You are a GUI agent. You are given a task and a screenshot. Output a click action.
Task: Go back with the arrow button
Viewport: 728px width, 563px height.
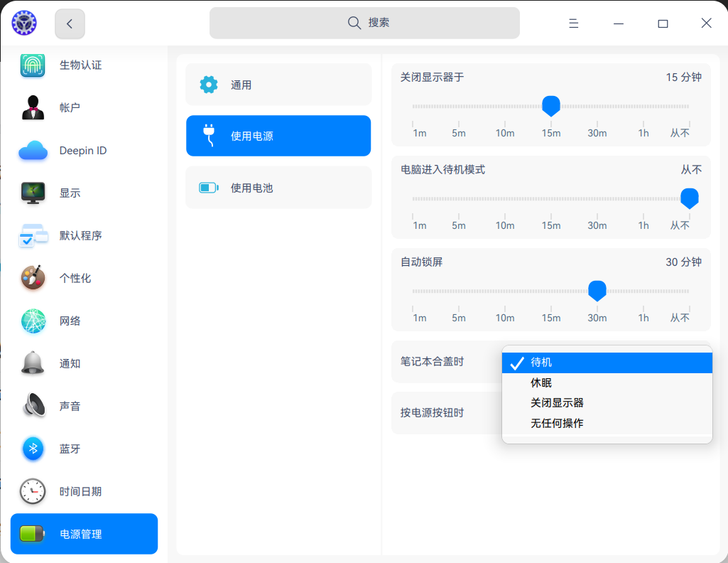(70, 23)
